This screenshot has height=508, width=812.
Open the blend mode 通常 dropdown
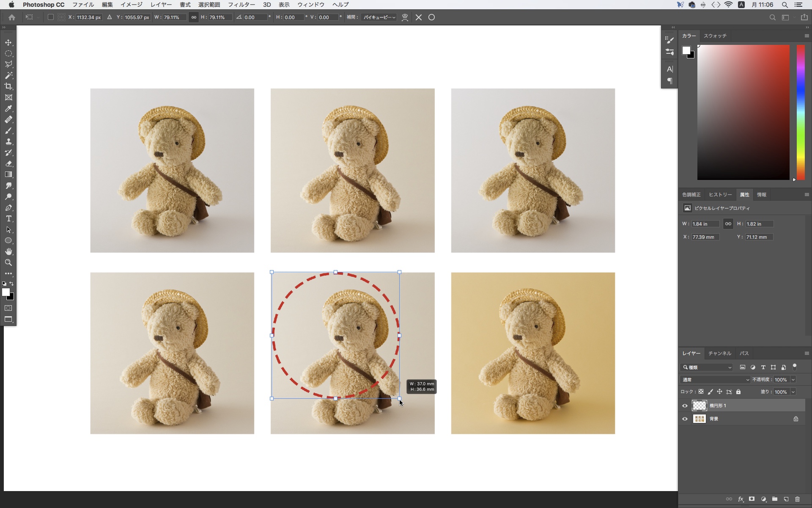[715, 380]
